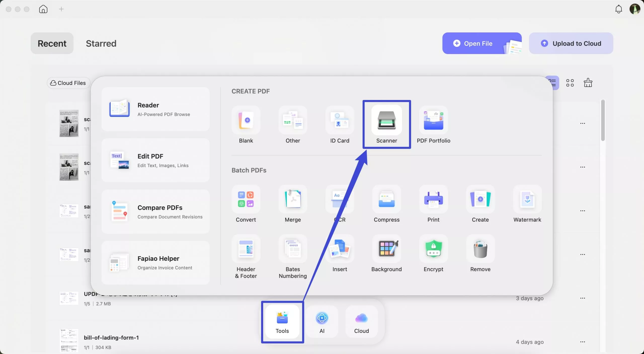Click the Open File button
Viewport: 644px width, 354px height.
[x=478, y=43]
